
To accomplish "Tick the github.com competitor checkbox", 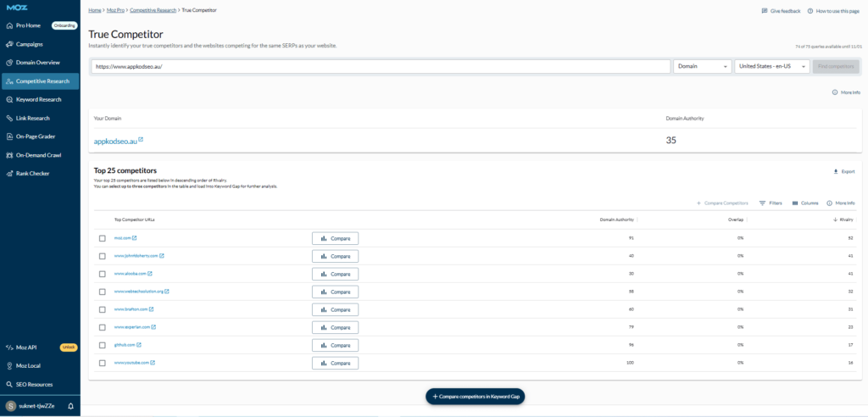I will (x=103, y=345).
